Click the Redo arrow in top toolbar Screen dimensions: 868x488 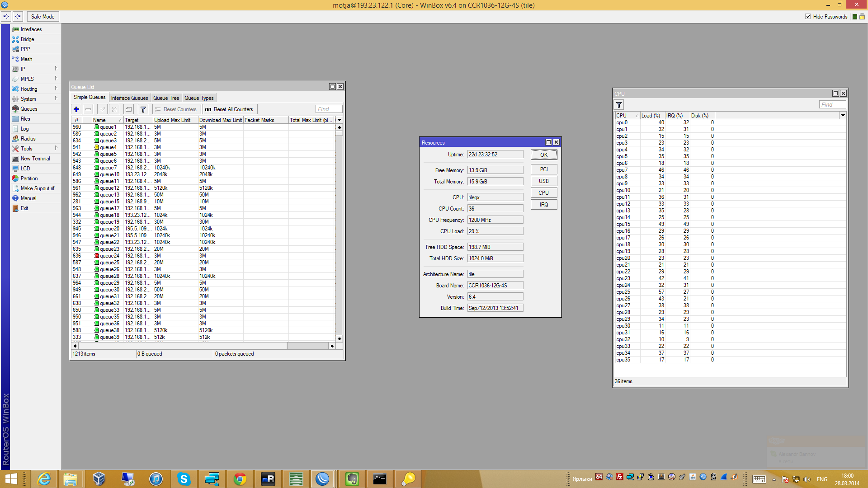tap(18, 17)
